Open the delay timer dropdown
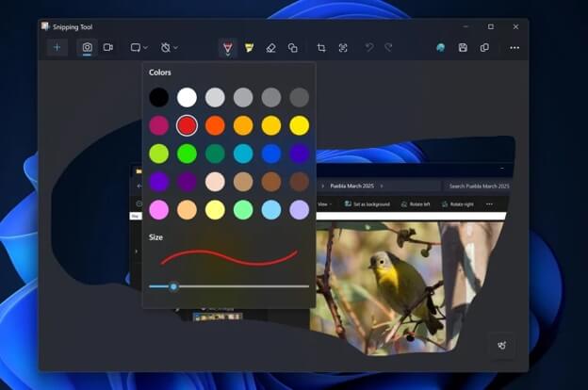Screen dimensions: 588x390 click(169, 48)
